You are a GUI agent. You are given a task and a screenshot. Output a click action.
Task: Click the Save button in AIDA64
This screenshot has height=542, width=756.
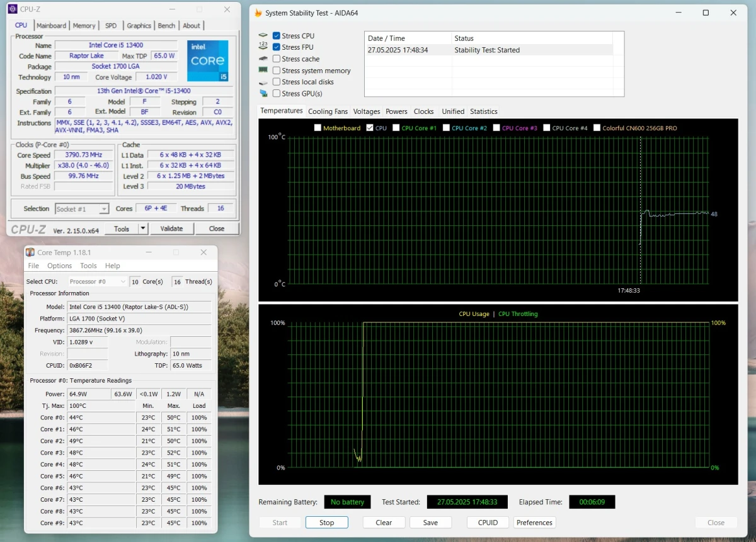pos(430,522)
